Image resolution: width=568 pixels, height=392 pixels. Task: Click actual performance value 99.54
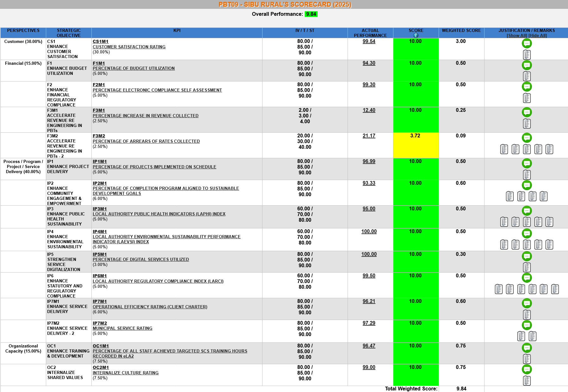tap(369, 41)
